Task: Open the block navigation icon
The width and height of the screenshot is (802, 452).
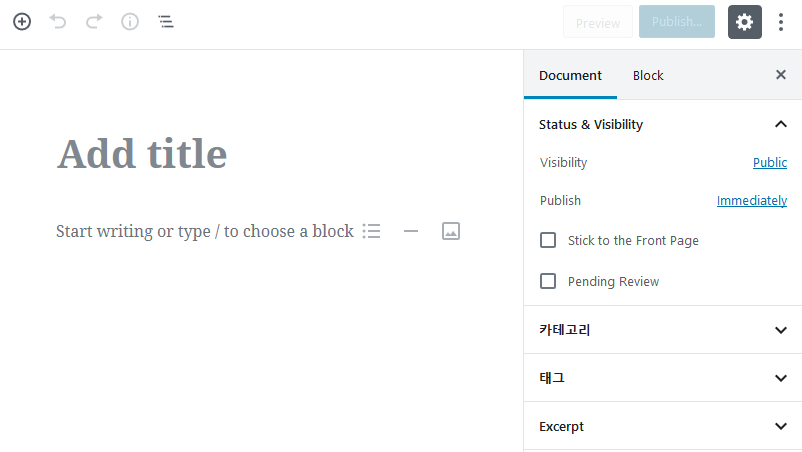Action: tap(166, 21)
